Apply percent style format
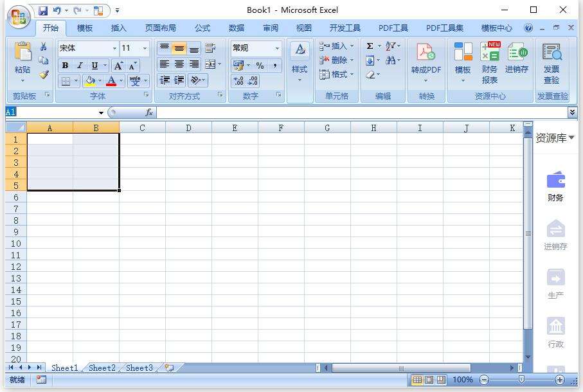The image size is (583, 392). pyautogui.click(x=260, y=66)
